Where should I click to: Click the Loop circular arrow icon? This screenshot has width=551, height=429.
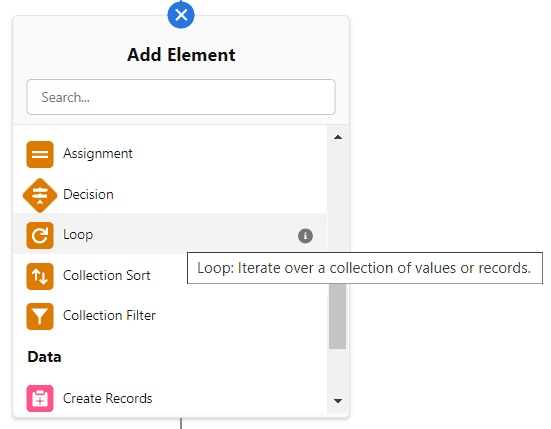tap(40, 235)
